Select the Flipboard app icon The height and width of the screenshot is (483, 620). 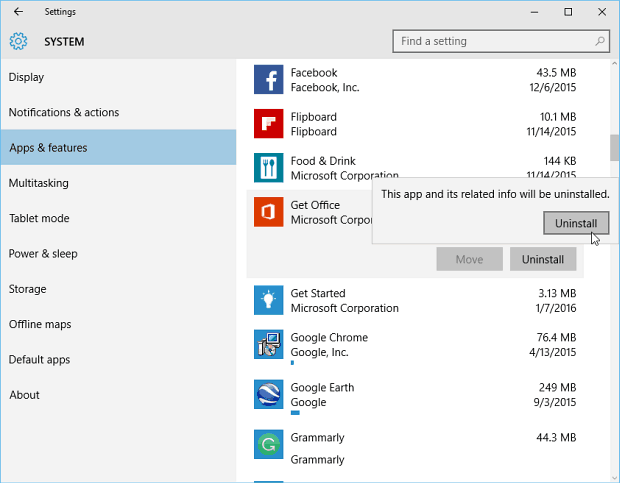[268, 123]
